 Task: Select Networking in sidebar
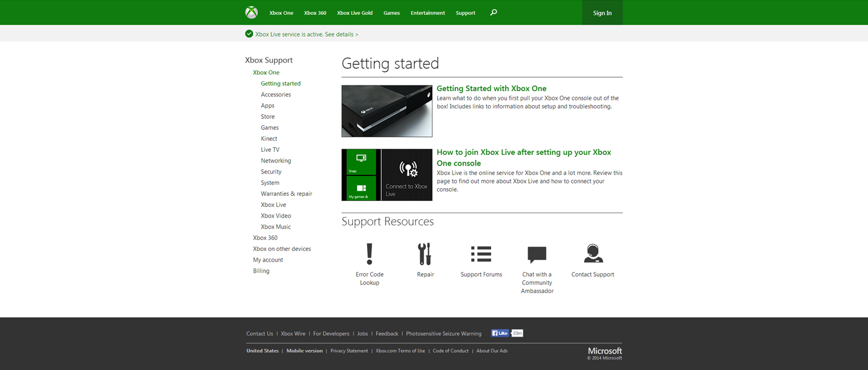click(x=276, y=161)
